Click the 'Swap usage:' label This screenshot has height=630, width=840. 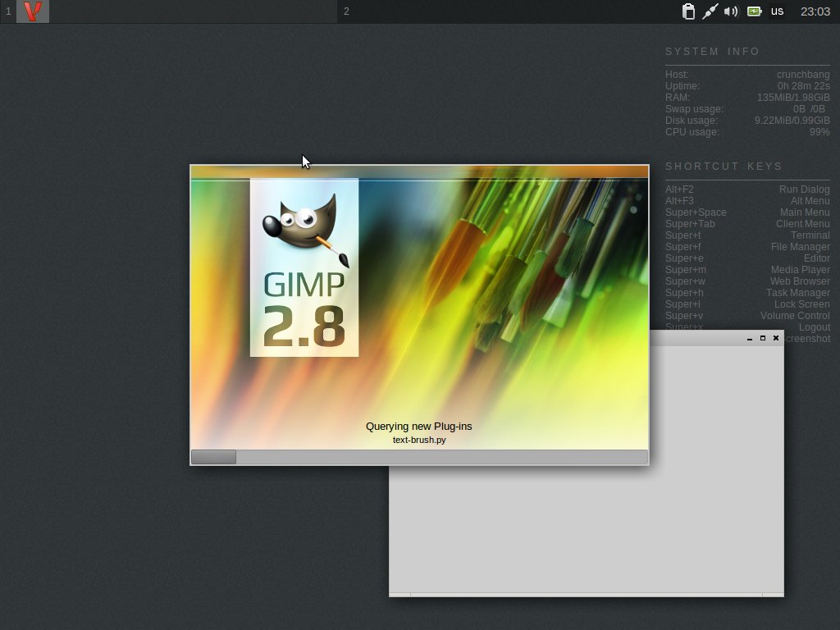pyautogui.click(x=694, y=109)
